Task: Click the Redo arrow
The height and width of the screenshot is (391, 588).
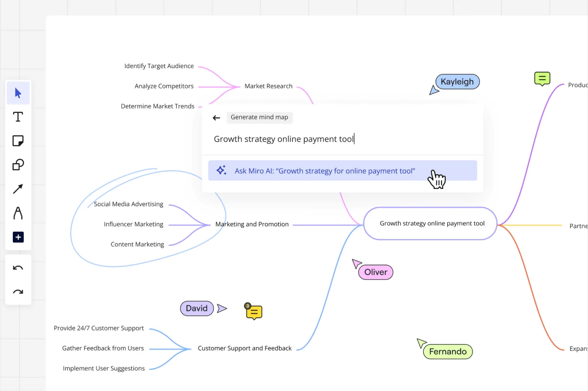Action: click(x=18, y=292)
